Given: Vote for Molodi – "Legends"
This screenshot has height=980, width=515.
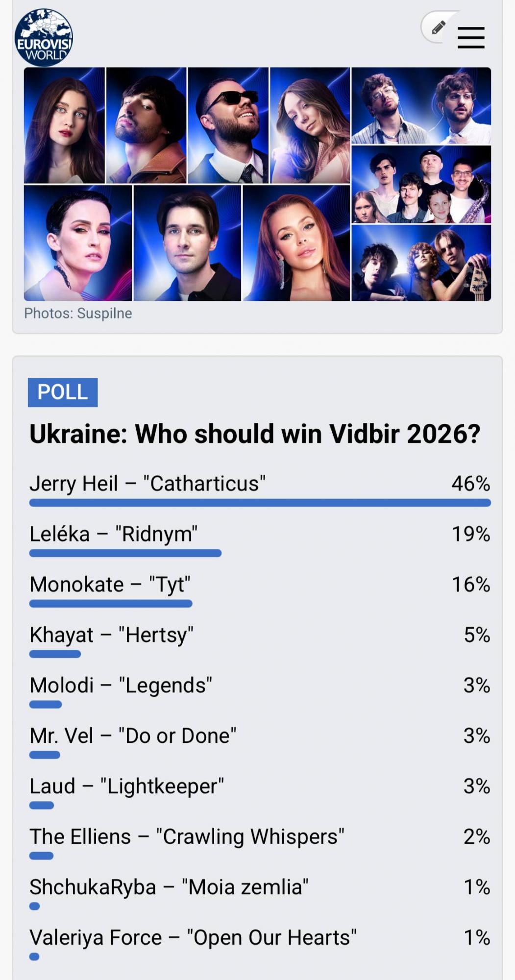Looking at the screenshot, I should pyautogui.click(x=121, y=685).
